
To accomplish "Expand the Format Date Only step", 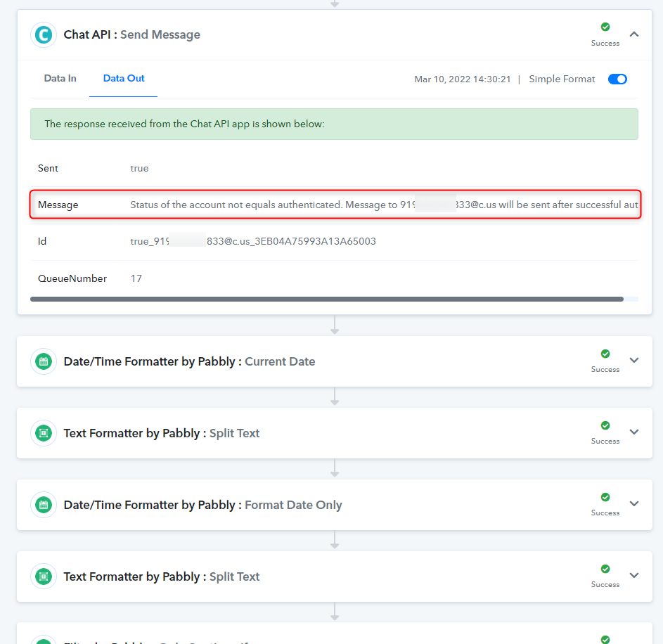I will click(634, 503).
